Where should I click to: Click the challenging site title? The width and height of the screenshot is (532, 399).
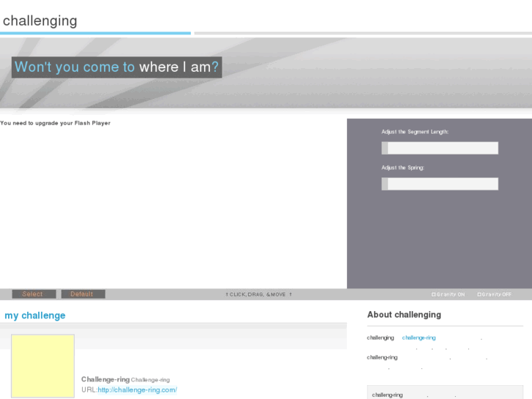pos(40,21)
